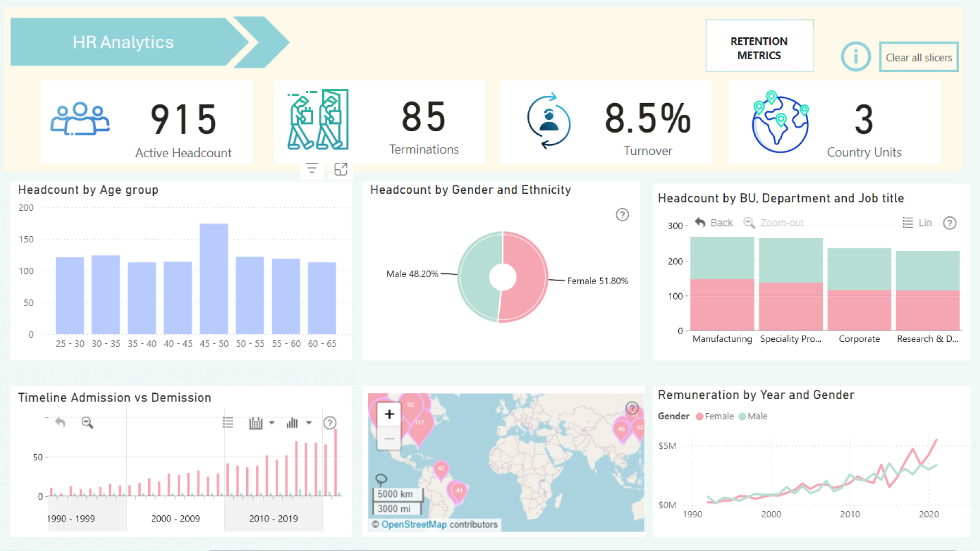The image size is (980, 551).
Task: Open the info icon next to Retention Metrics
Action: [856, 57]
